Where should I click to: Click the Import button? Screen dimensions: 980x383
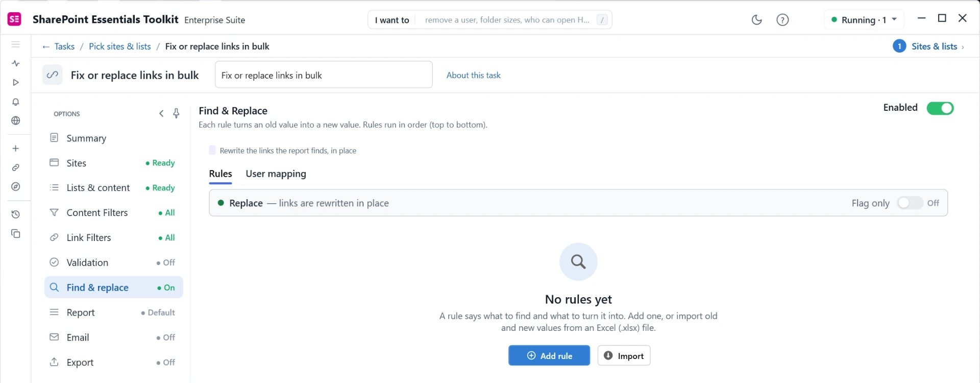(624, 355)
